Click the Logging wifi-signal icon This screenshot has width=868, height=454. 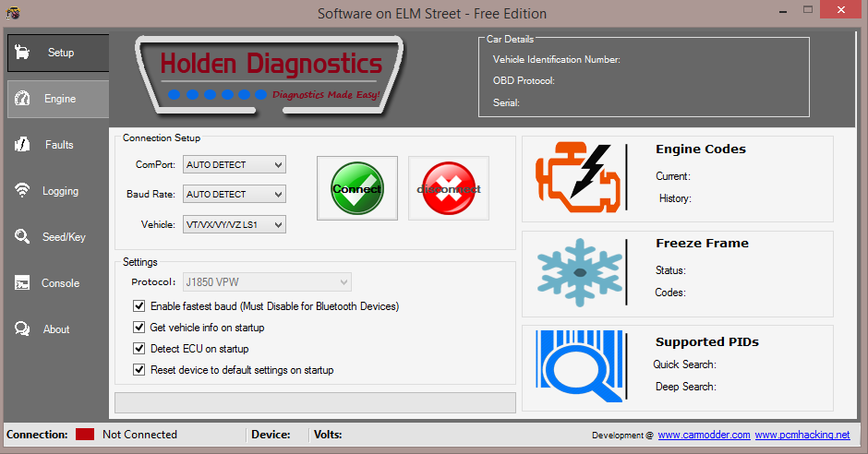coord(22,190)
